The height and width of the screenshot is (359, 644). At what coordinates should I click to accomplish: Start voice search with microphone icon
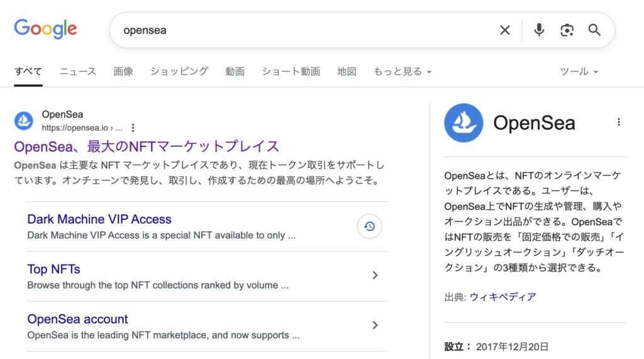[x=539, y=30]
